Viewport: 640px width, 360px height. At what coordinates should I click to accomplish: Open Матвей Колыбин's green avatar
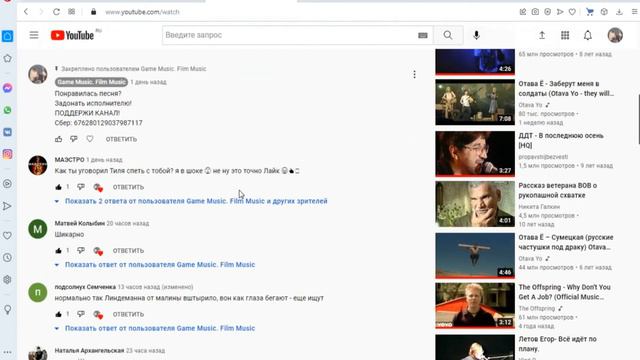[x=38, y=229]
